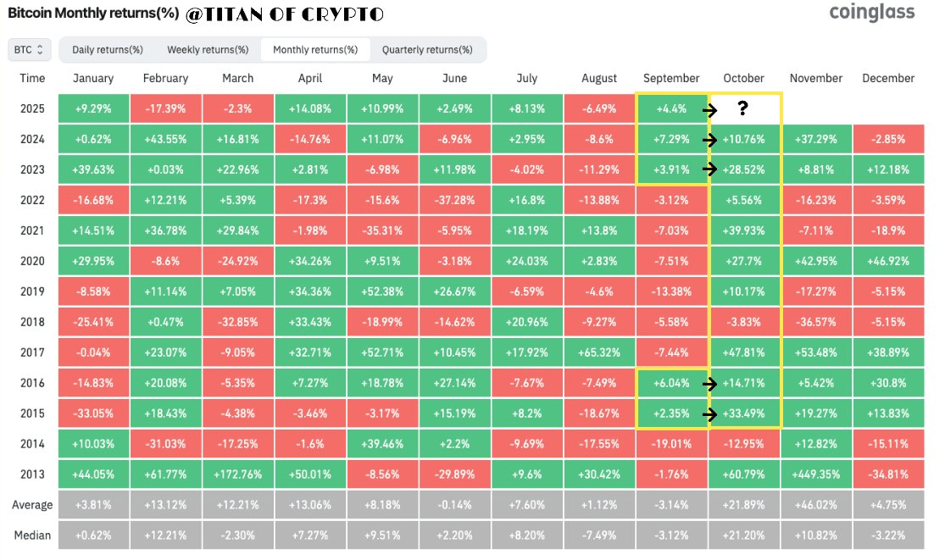Viewport: 945px width, 560px height.
Task: Click the October 2025 question mark cell
Action: (744, 108)
